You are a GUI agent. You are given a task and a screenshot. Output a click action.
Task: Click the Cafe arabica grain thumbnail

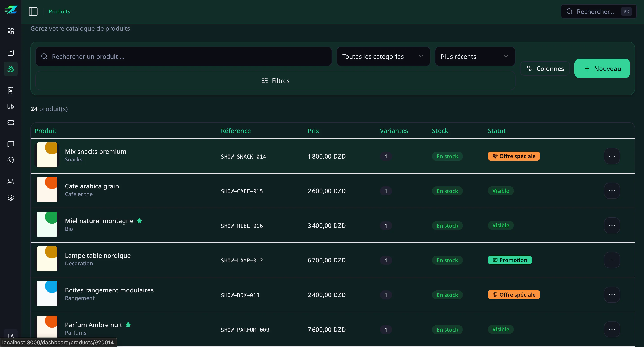click(47, 190)
